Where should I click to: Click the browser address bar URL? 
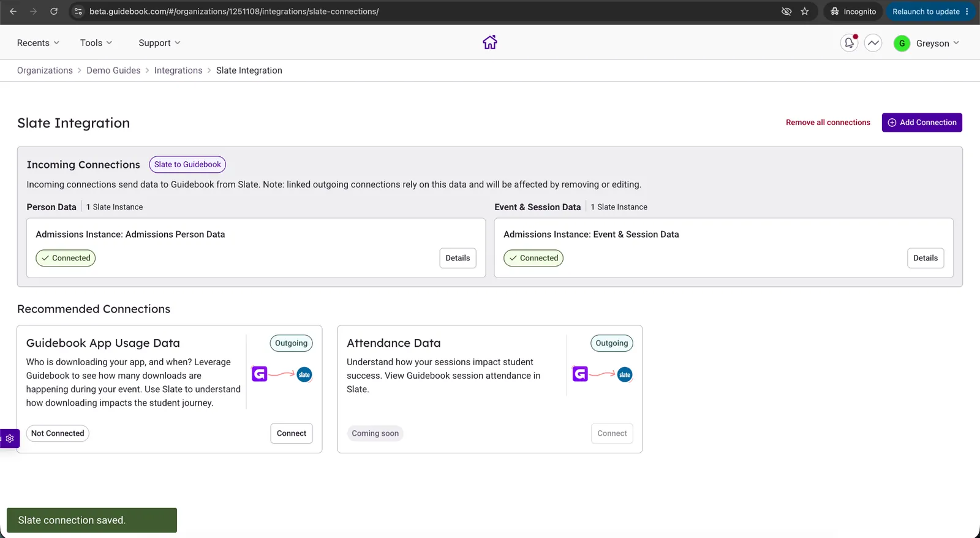234,12
